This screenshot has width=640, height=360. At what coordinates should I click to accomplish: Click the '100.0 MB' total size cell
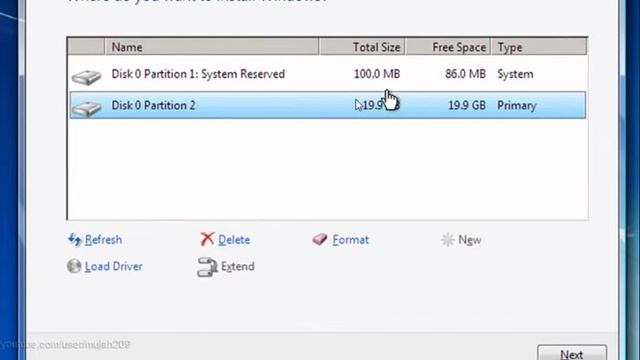[377, 74]
